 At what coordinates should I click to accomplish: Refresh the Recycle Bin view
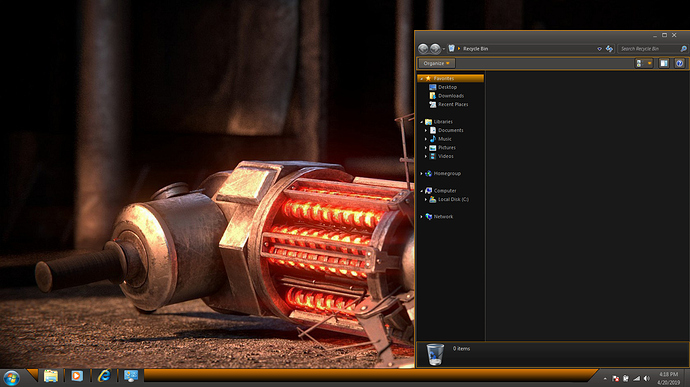(x=609, y=49)
